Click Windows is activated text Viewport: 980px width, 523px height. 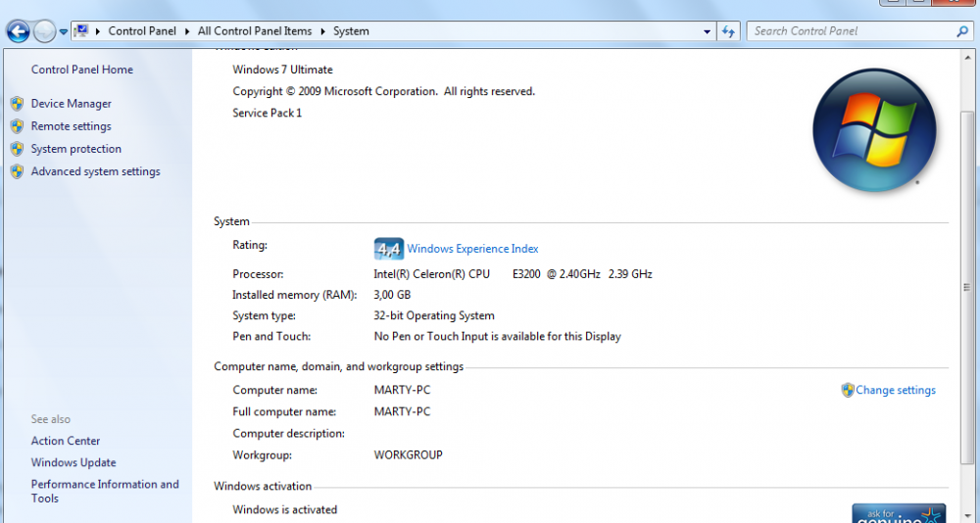(x=284, y=510)
